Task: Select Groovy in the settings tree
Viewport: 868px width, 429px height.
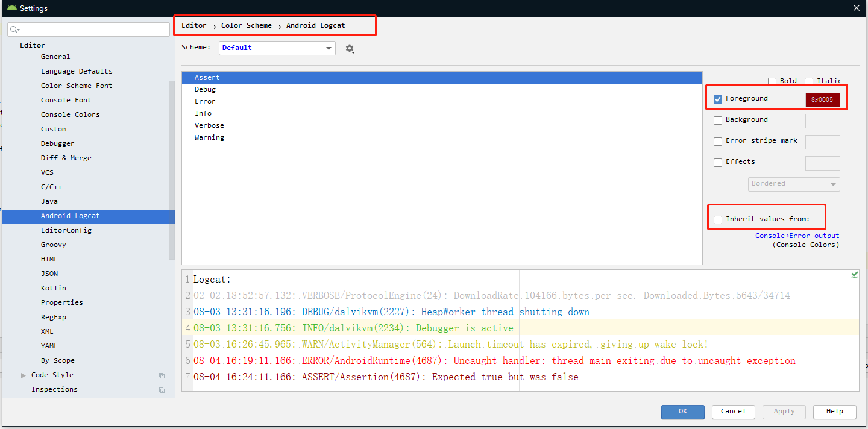Action: coord(54,245)
